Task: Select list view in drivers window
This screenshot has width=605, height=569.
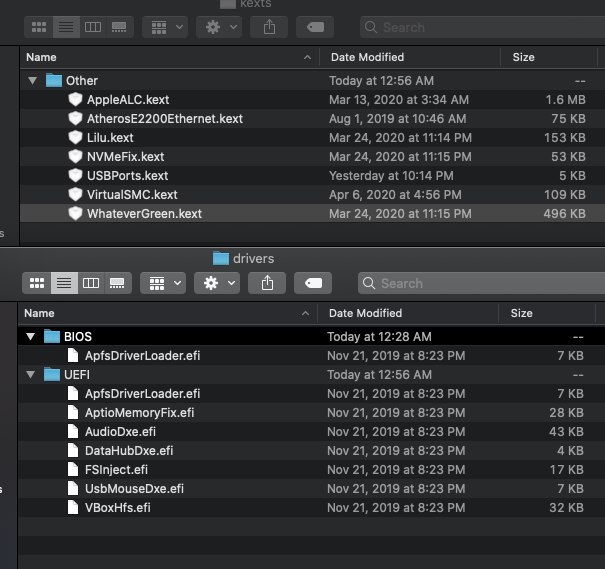Action: click(x=64, y=283)
